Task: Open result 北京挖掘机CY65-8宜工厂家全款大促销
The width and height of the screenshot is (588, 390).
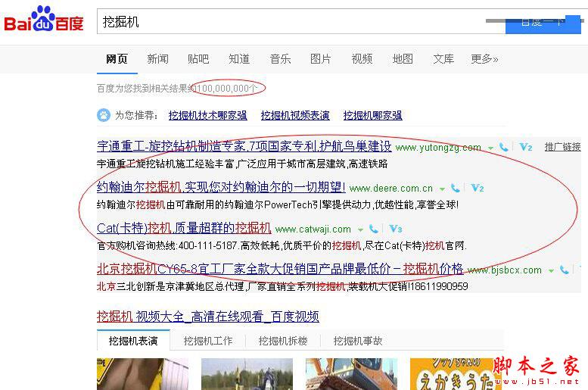Action: [280, 269]
